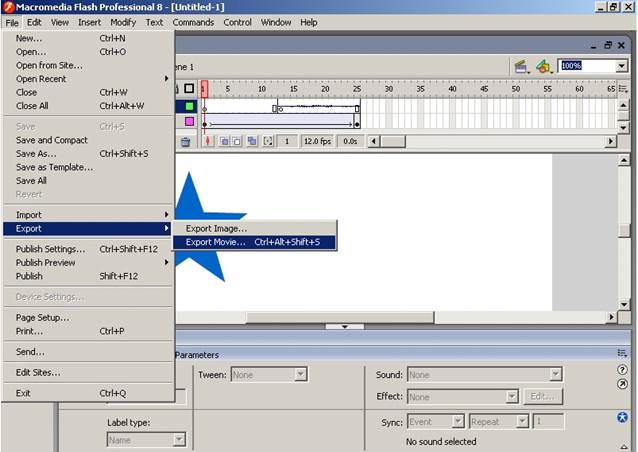Click frame 25 keyframe in bottom layer
The width and height of the screenshot is (638, 452).
point(357,122)
